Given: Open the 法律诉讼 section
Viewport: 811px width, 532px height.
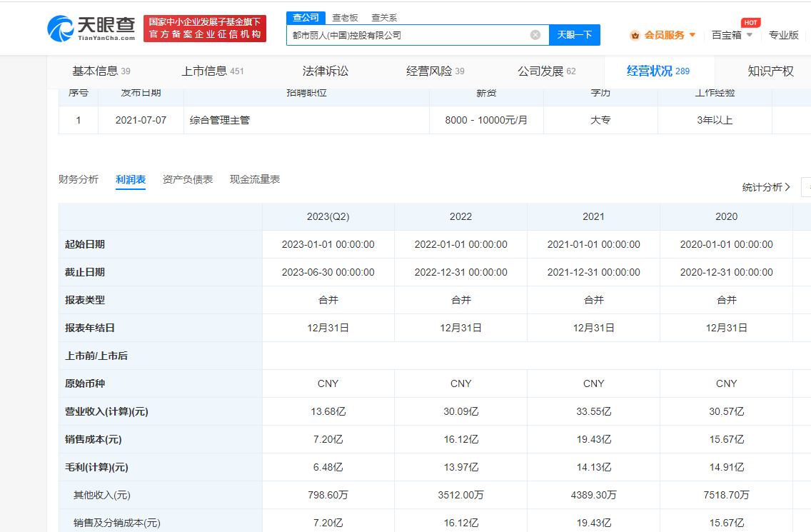Looking at the screenshot, I should (326, 71).
